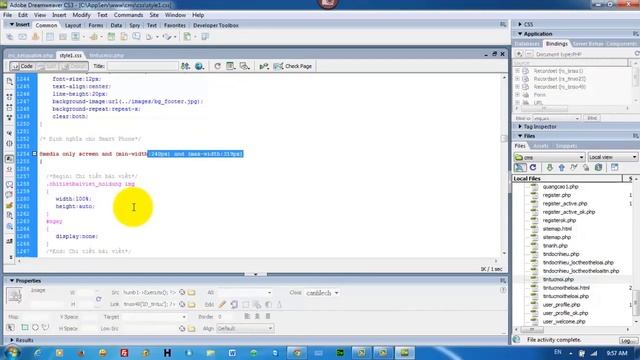The height and width of the screenshot is (360, 640).
Task: Click Browse folder icon next to Src
Action: (x=191, y=292)
